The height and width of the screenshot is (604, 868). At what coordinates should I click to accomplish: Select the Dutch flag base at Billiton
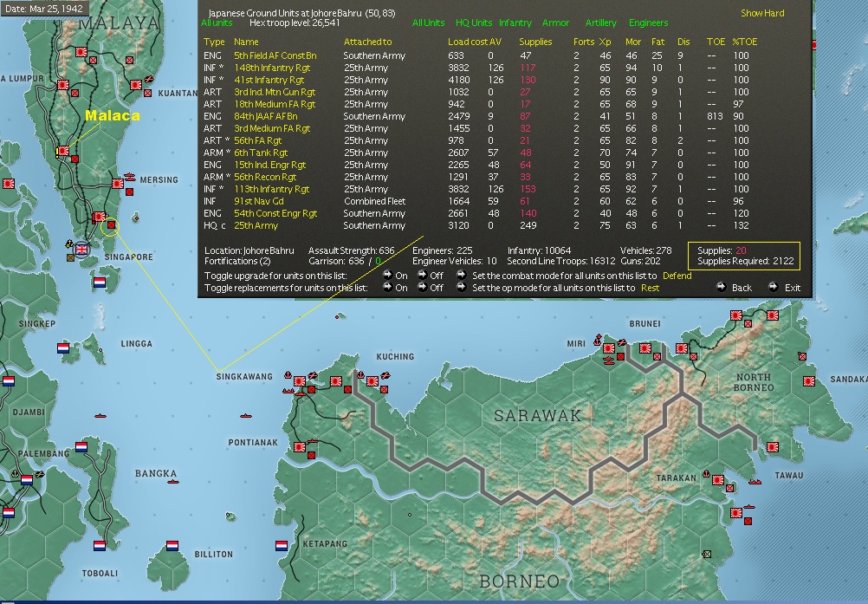point(172,546)
